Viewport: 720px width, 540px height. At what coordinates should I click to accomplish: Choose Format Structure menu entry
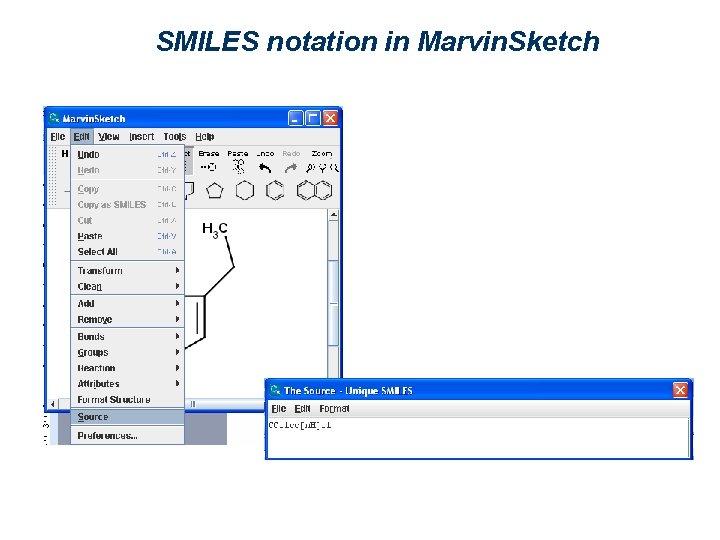coord(127,399)
